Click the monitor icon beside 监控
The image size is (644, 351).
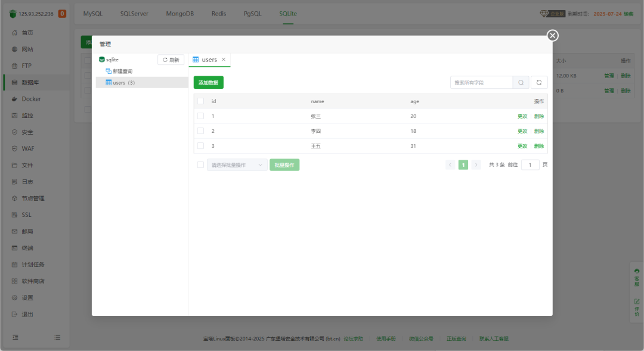pos(14,116)
